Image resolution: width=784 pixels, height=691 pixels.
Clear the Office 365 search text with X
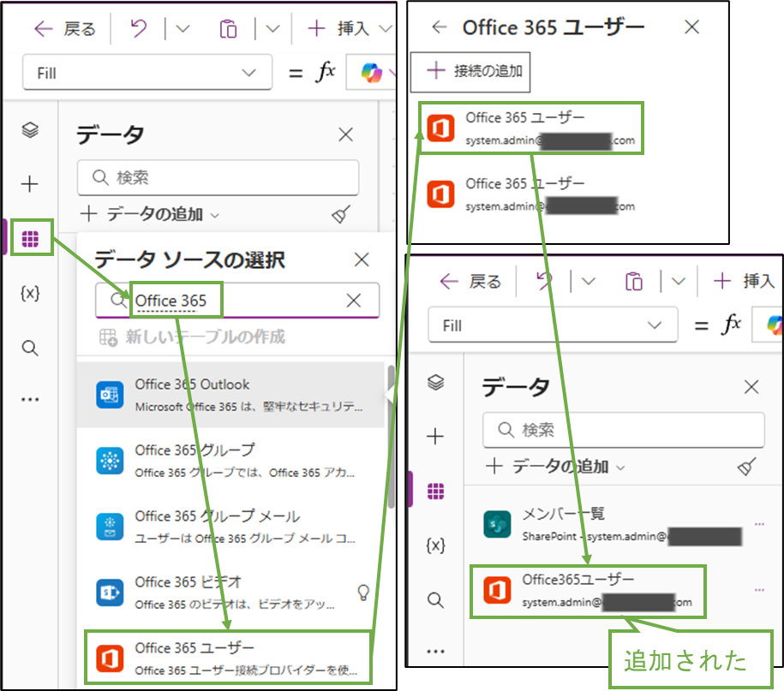pyautogui.click(x=354, y=301)
